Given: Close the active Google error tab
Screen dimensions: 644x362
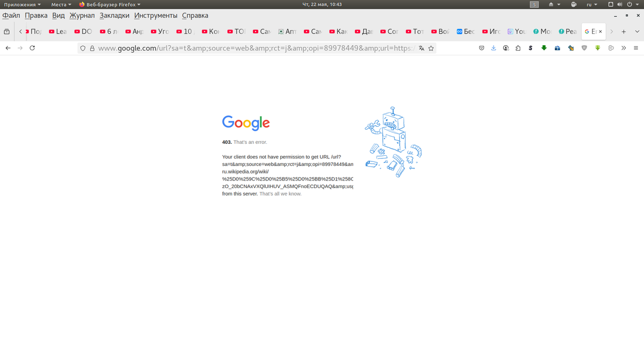Looking at the screenshot, I should tap(600, 31).
